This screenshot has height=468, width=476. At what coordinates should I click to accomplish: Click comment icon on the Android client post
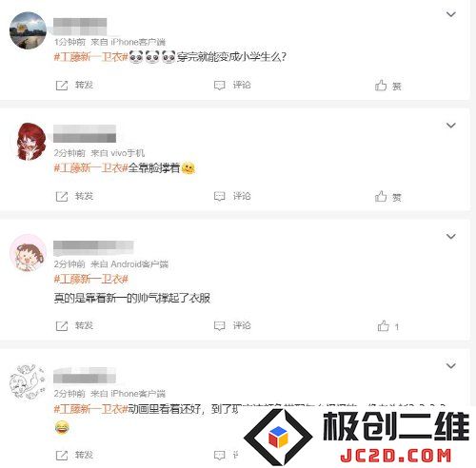[219, 326]
